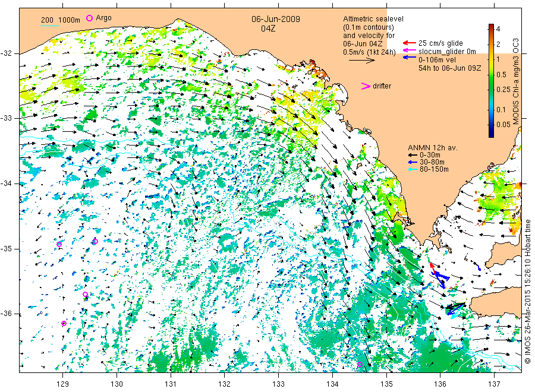
Task: Click the 'Argo' legend label
Action: click(103, 18)
